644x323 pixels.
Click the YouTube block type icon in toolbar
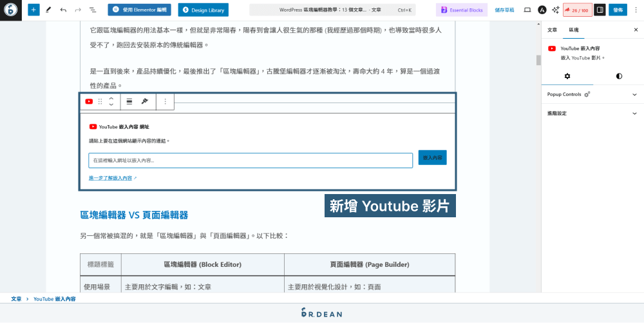(x=89, y=101)
